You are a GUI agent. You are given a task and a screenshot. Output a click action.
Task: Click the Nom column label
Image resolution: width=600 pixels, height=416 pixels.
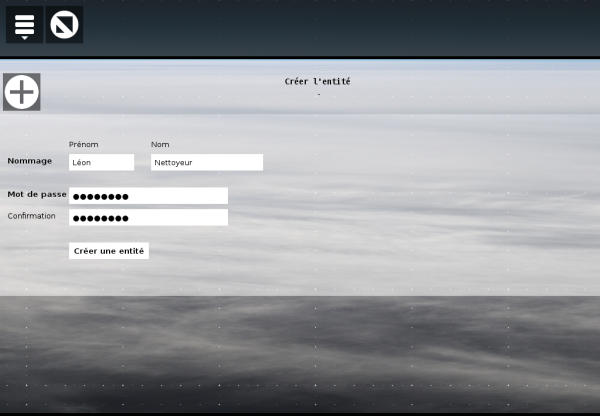tap(160, 145)
